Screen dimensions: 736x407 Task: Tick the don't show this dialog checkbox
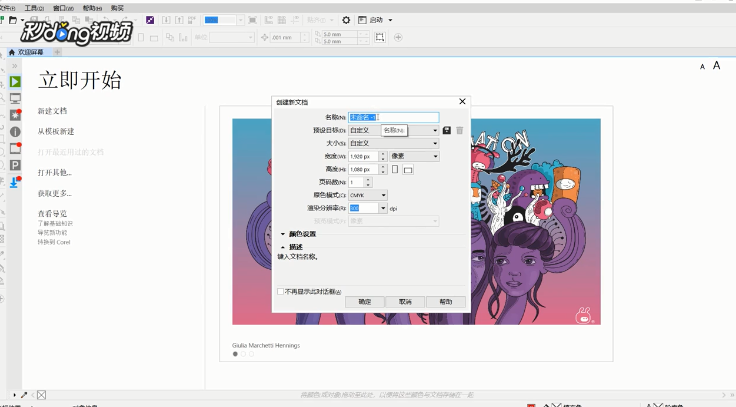click(280, 292)
